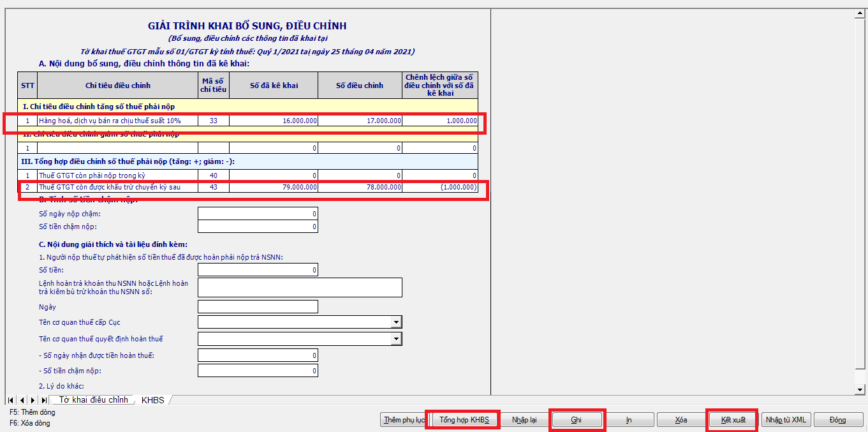The image size is (868, 432).
Task: Click Thêm phụ lục button
Action: coord(404,420)
